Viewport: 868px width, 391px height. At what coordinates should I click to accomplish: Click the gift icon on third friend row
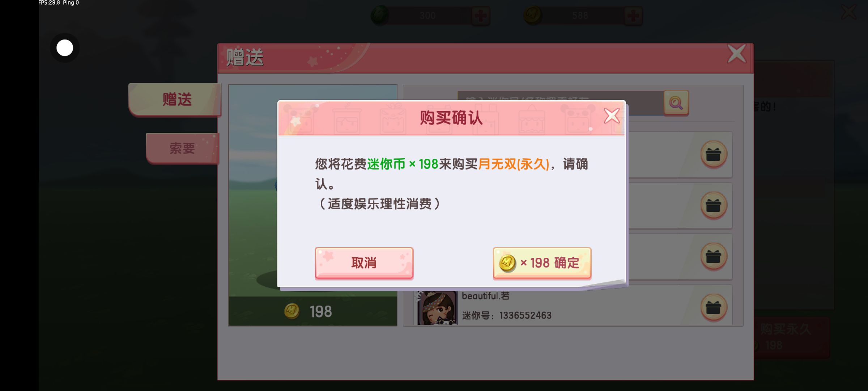pos(714,257)
